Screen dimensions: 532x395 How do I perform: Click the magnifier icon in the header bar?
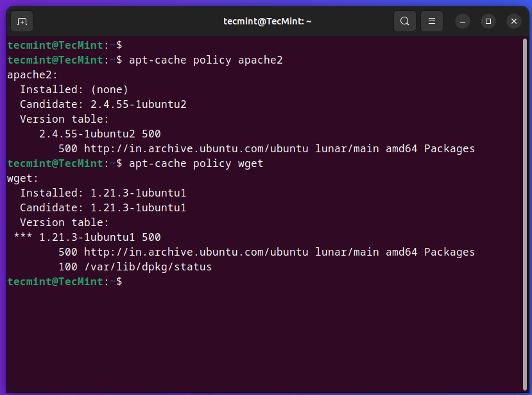404,21
